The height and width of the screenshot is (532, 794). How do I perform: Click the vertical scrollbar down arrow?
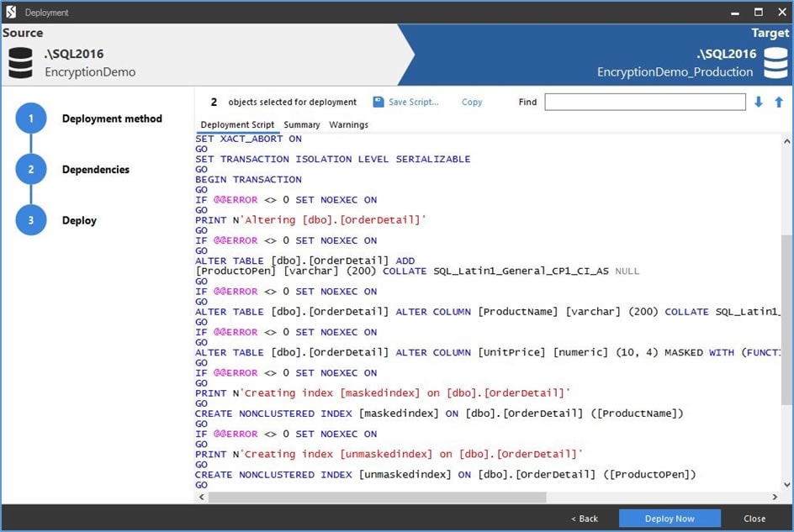coord(787,484)
